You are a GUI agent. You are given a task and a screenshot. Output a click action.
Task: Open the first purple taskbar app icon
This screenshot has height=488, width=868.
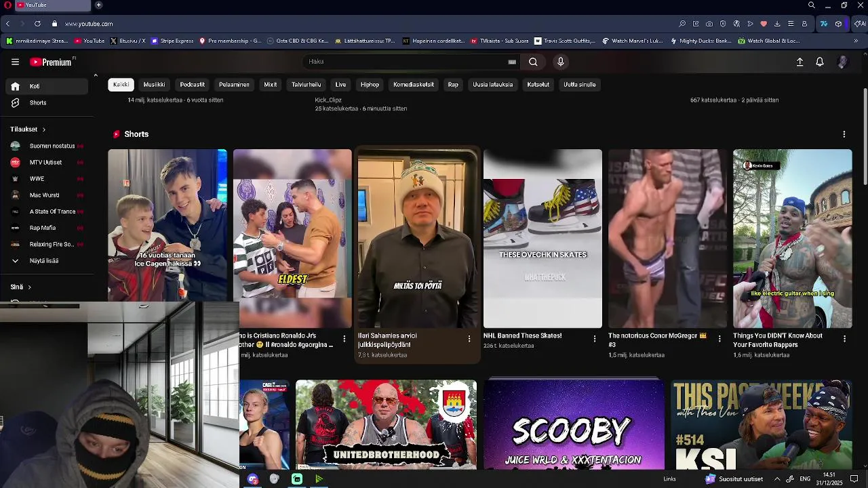pyautogui.click(x=253, y=479)
